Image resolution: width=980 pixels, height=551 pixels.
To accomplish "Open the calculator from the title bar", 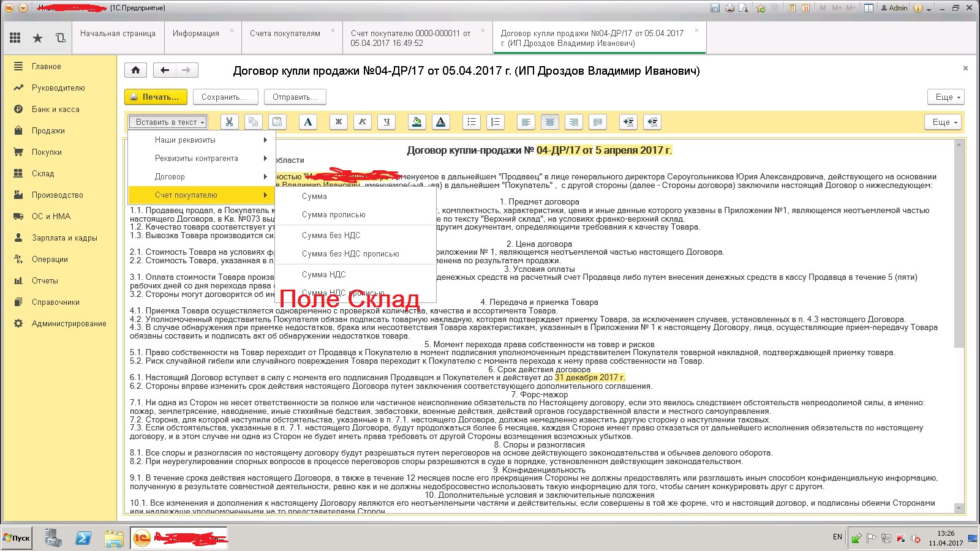I will pos(791,8).
